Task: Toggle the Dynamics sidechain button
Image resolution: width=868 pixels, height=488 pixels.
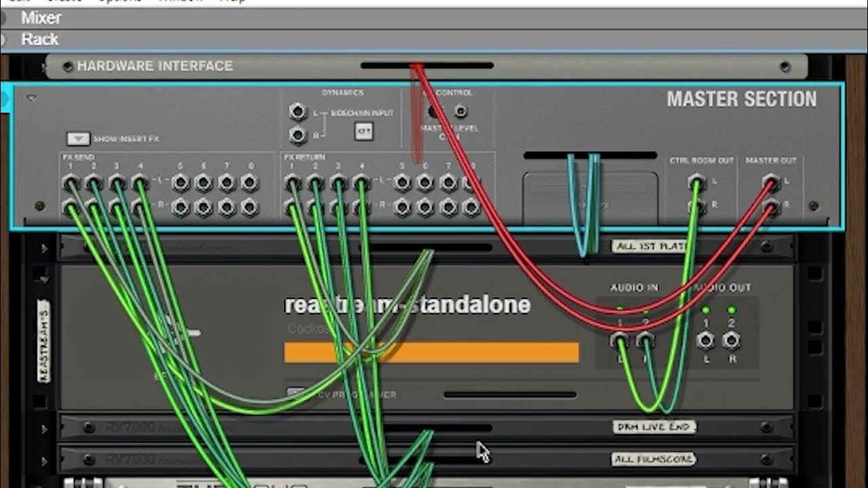Action: 363,131
